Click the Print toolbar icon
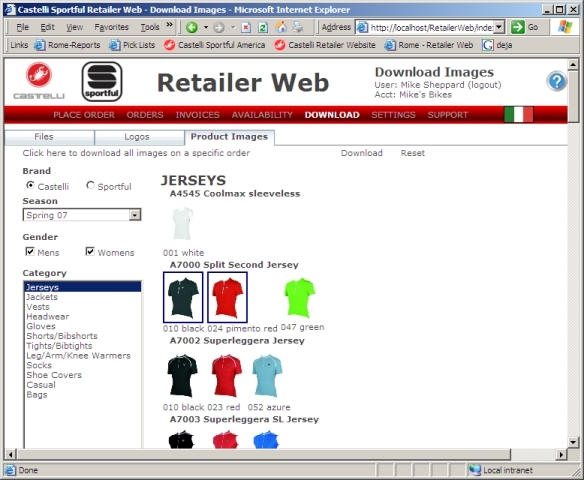 click(298, 27)
